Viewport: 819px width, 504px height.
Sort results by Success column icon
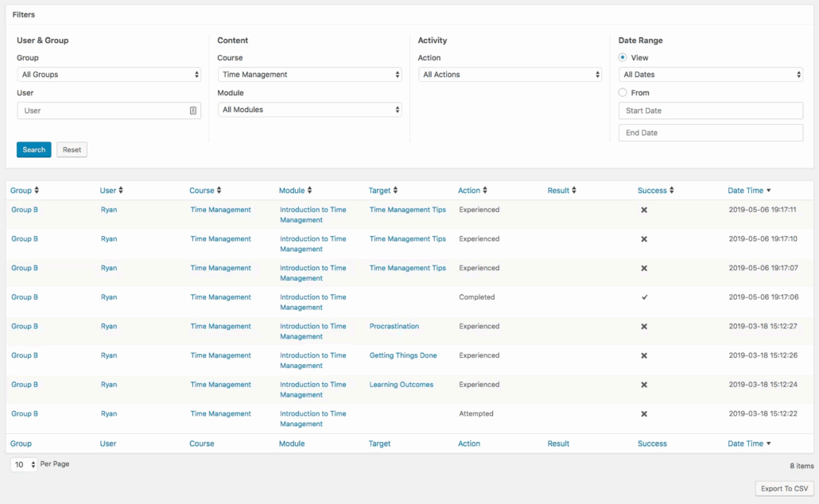672,191
